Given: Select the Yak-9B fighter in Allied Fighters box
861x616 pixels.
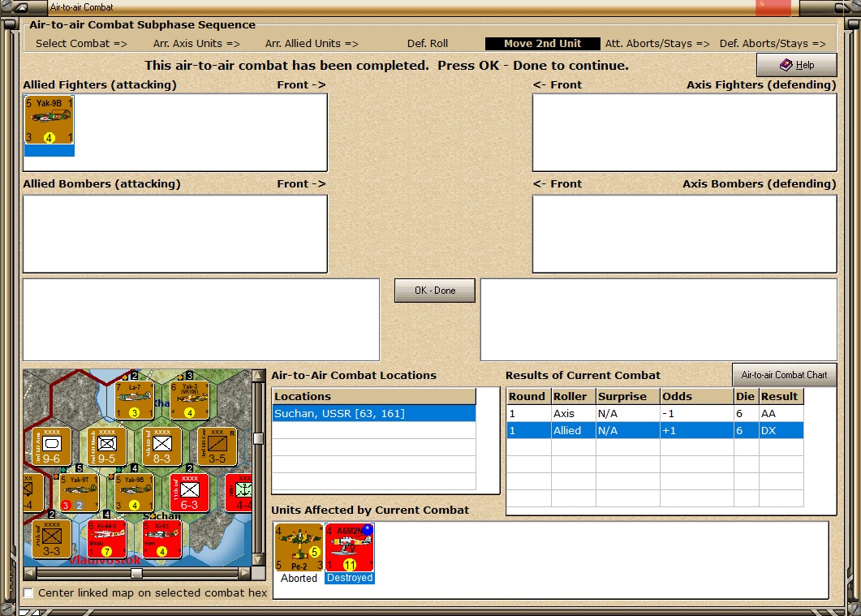Looking at the screenshot, I should pos(49,119).
